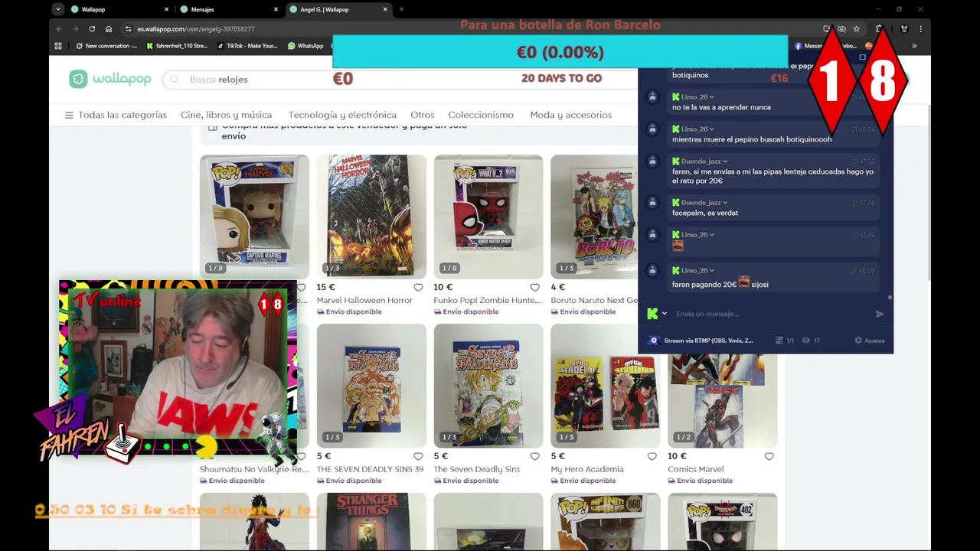Favorite THE SEVEN DEADLY SINS 39 listing

click(418, 456)
